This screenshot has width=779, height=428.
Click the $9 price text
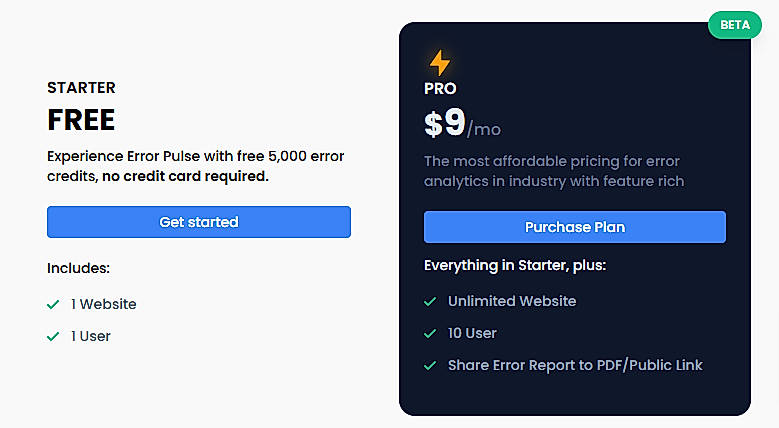coord(444,124)
